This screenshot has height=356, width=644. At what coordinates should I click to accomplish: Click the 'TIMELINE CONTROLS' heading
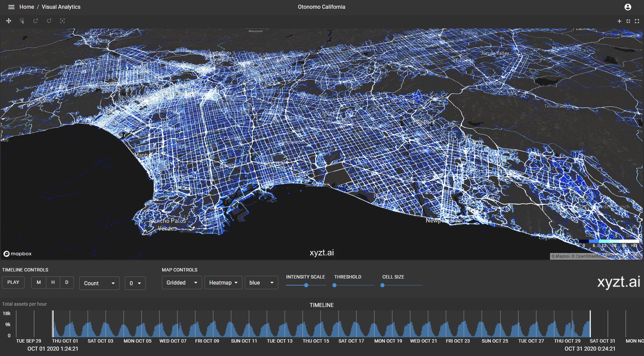tap(25, 270)
